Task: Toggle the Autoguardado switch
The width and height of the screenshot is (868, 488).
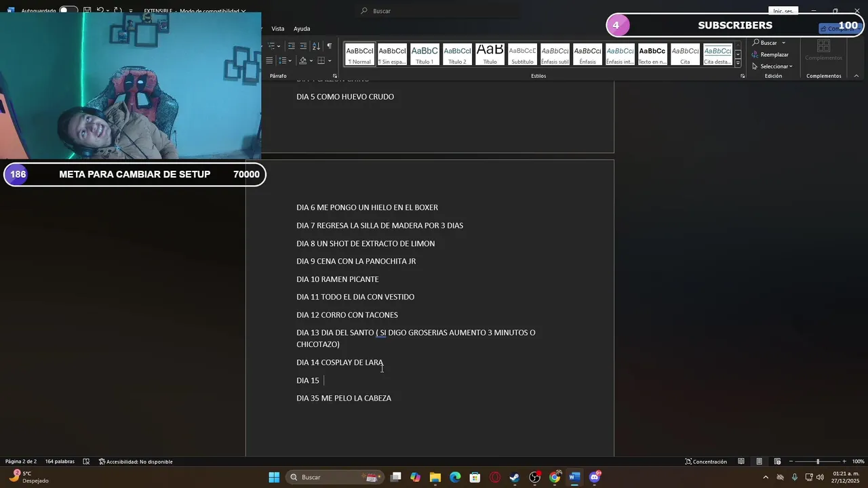Action: [68, 11]
